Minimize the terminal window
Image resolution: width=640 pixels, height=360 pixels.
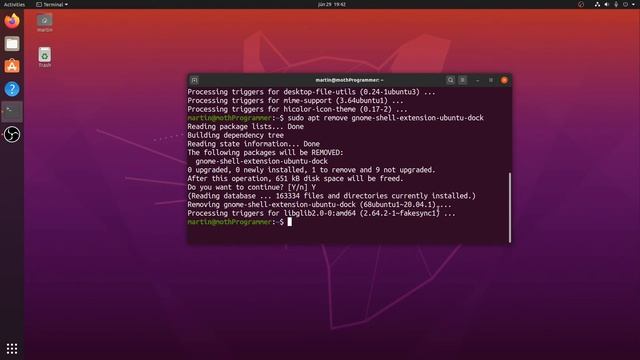477,80
